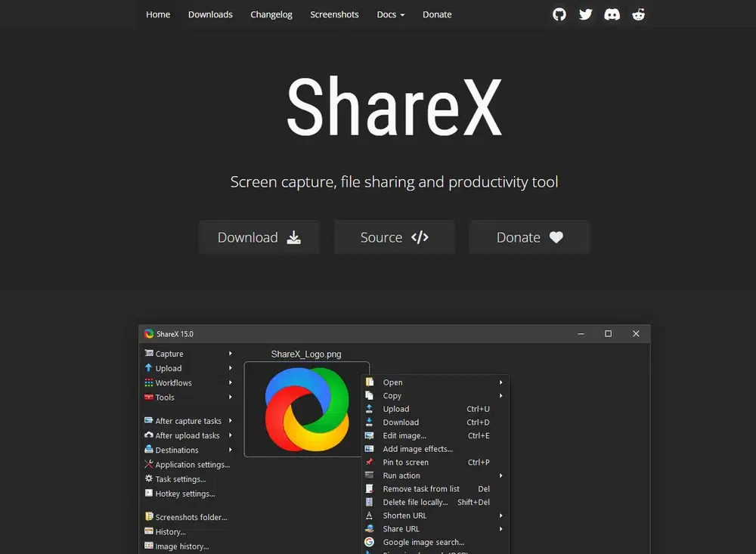
Task: Expand the Run action submenu arrow
Action: pyautogui.click(x=501, y=475)
